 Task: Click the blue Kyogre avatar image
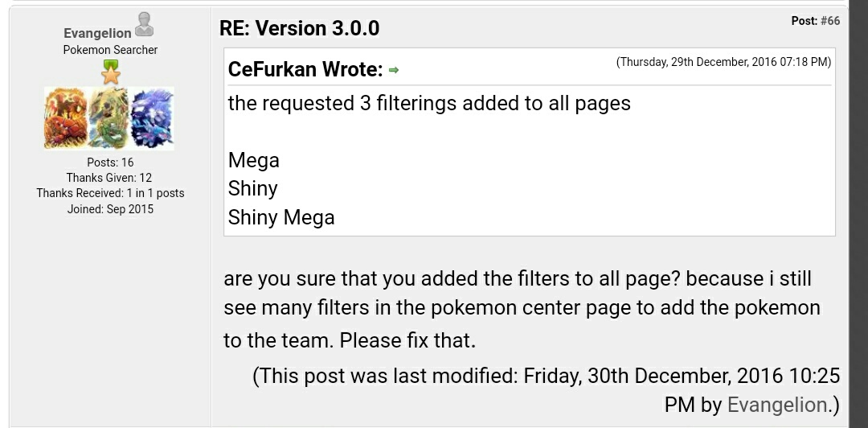152,118
